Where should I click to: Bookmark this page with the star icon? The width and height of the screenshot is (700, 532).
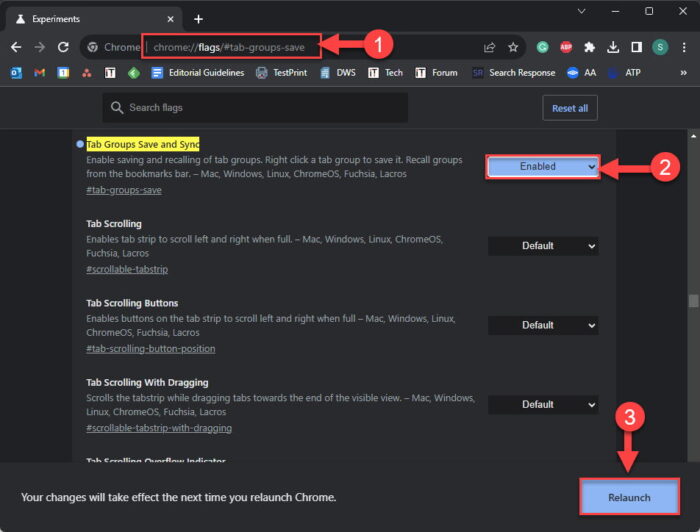click(513, 47)
